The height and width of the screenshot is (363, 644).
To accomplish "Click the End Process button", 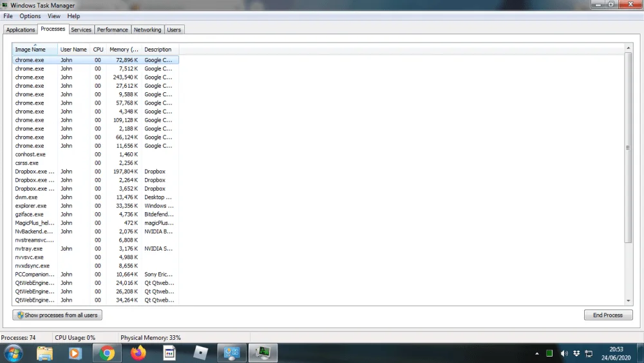I will pyautogui.click(x=609, y=315).
